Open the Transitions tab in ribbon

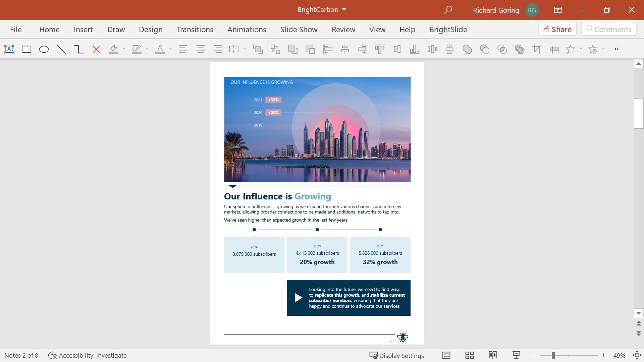195,29
